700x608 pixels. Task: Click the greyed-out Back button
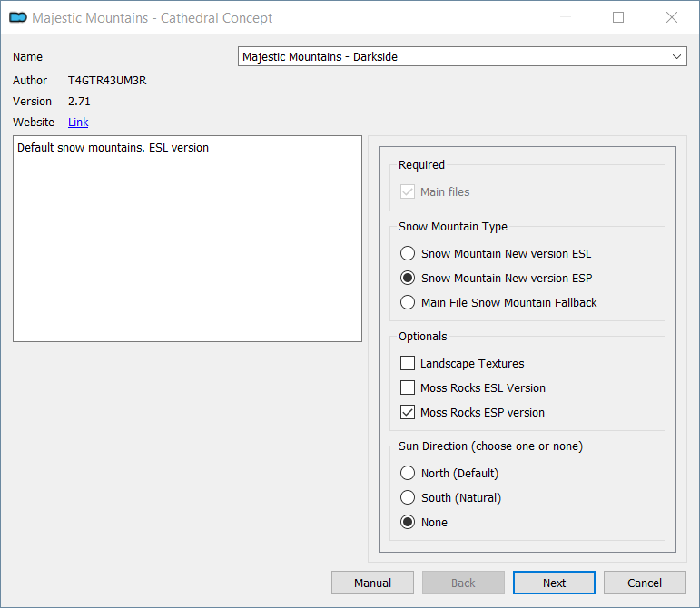(x=463, y=583)
